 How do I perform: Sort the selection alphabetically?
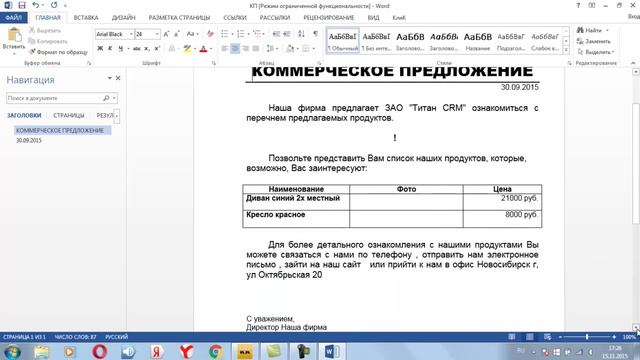point(301,34)
